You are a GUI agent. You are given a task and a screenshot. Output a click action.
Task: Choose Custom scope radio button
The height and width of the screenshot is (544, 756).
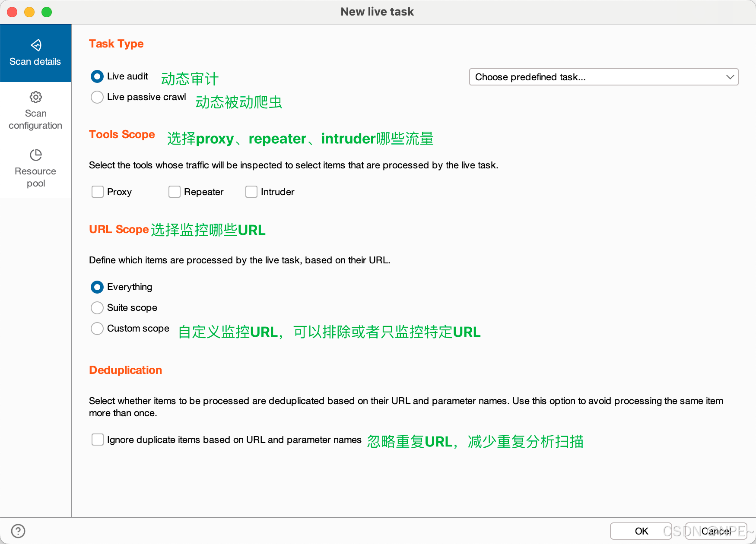(97, 329)
